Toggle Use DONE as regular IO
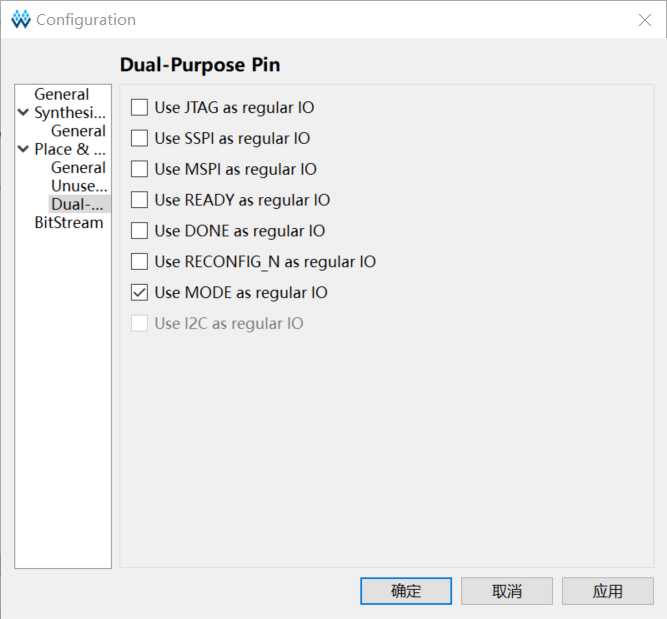This screenshot has width=667, height=619. coord(140,231)
